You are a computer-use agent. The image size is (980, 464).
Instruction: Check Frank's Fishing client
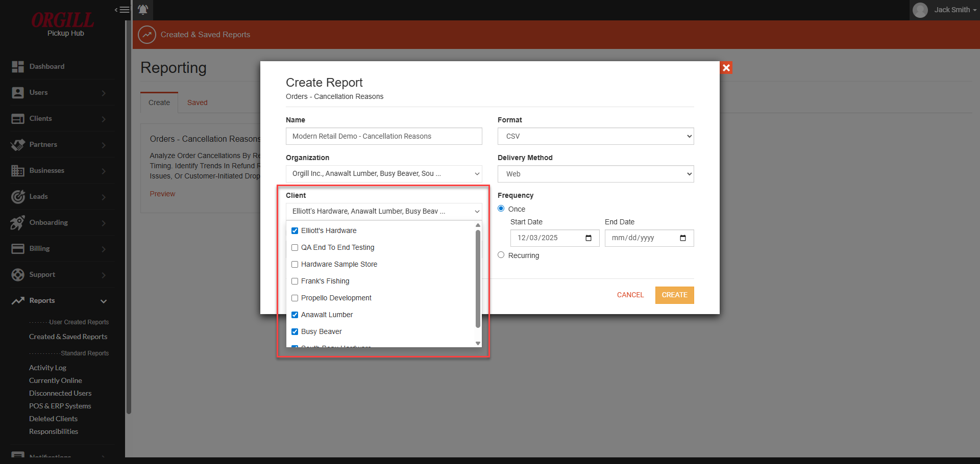pyautogui.click(x=295, y=281)
